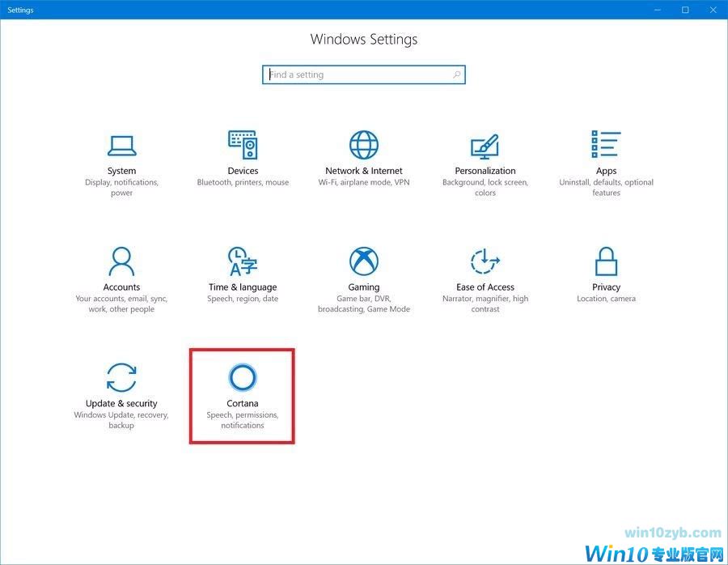Image resolution: width=728 pixels, height=565 pixels.
Task: Open the Gaming Xbox icon
Action: (364, 261)
